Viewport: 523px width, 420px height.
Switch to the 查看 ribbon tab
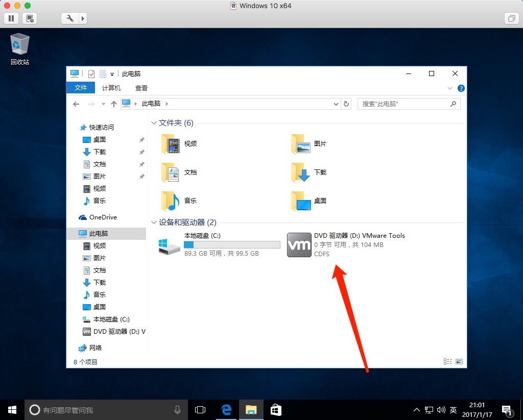click(x=141, y=88)
